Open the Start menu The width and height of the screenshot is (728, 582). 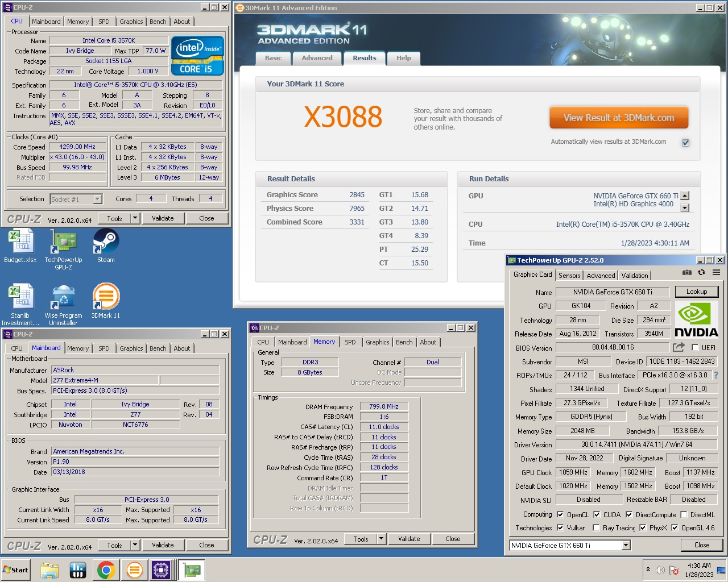(15, 570)
